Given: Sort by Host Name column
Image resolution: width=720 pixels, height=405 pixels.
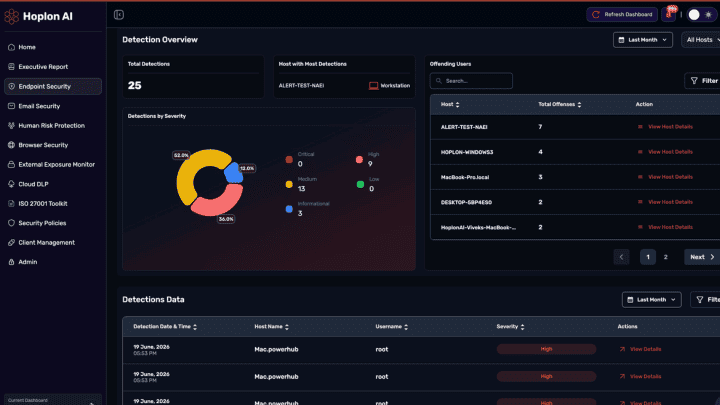Looking at the screenshot, I should [271, 327].
